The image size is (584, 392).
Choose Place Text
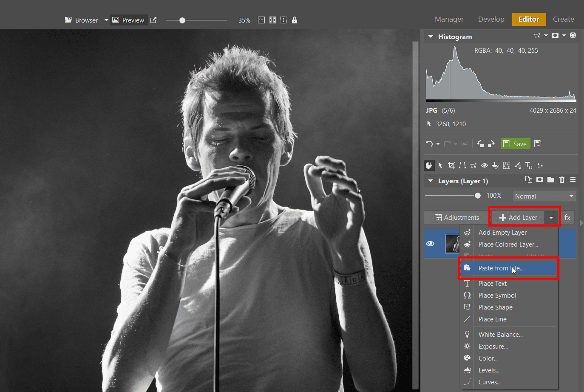(x=509, y=284)
